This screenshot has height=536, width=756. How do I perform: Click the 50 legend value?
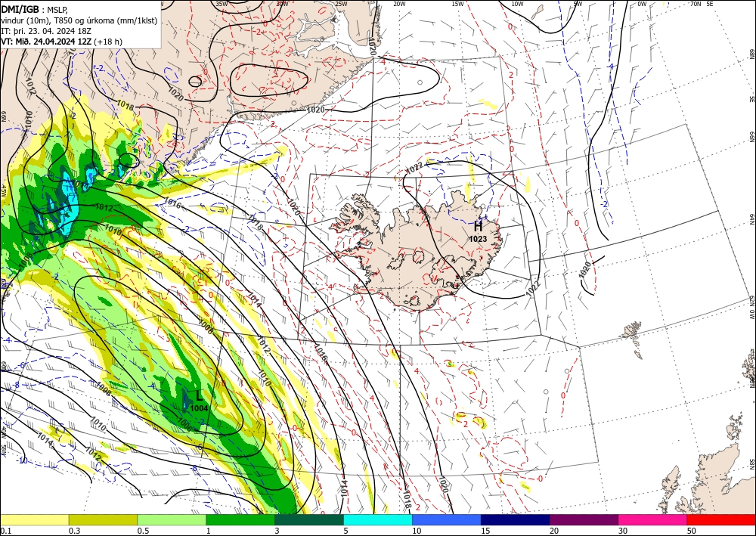[x=692, y=531]
